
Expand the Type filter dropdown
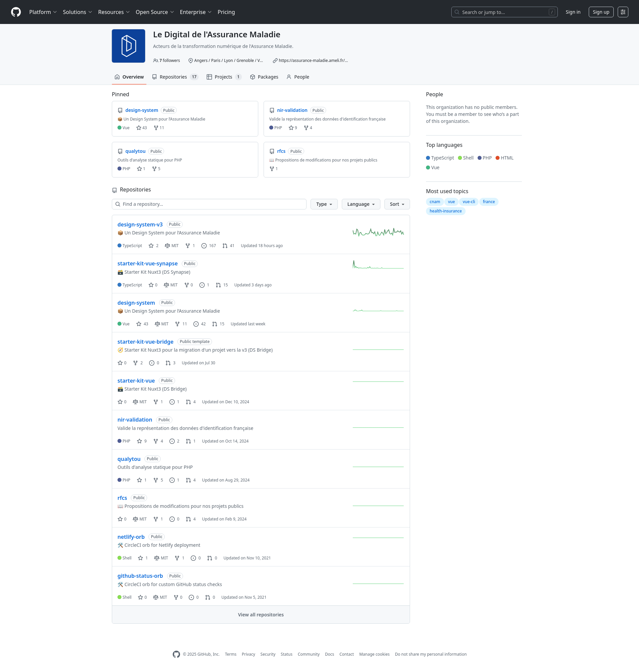point(323,204)
